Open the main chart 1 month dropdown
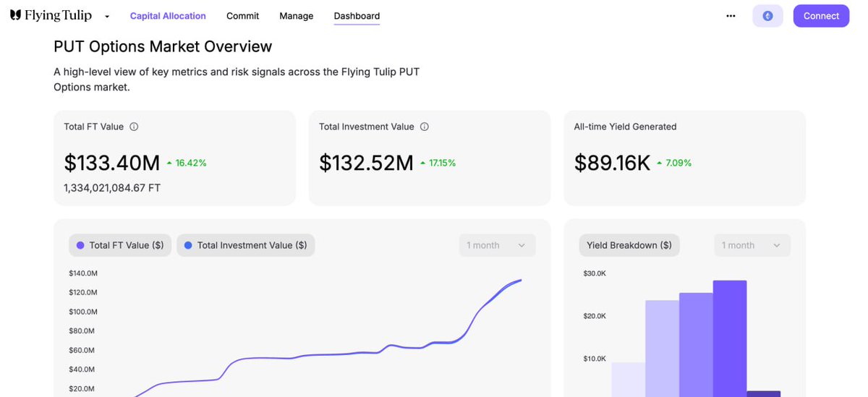Screen dimensions: 868x397 (498, 245)
